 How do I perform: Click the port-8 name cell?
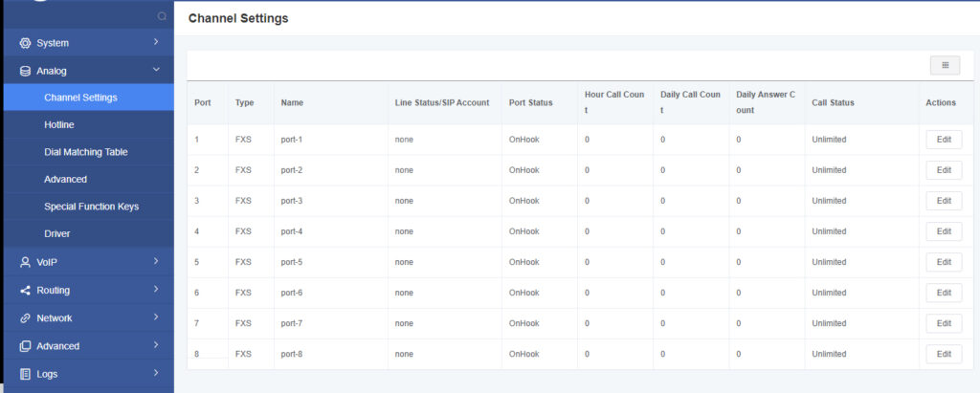click(292, 354)
